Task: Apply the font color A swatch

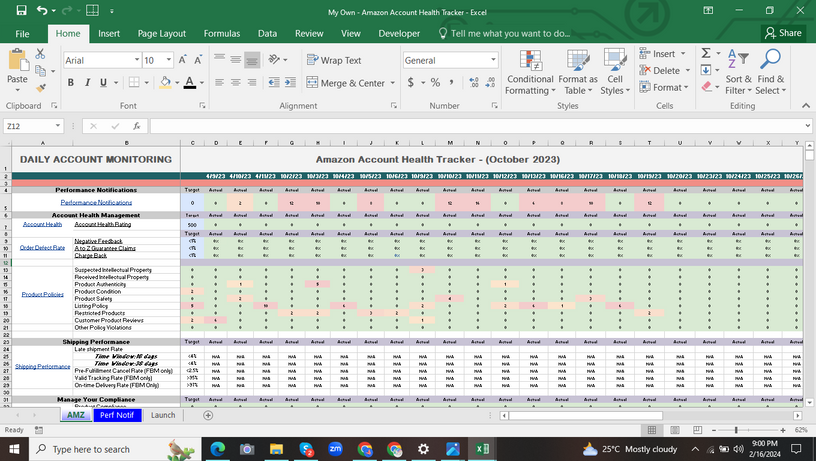Action: (x=190, y=83)
